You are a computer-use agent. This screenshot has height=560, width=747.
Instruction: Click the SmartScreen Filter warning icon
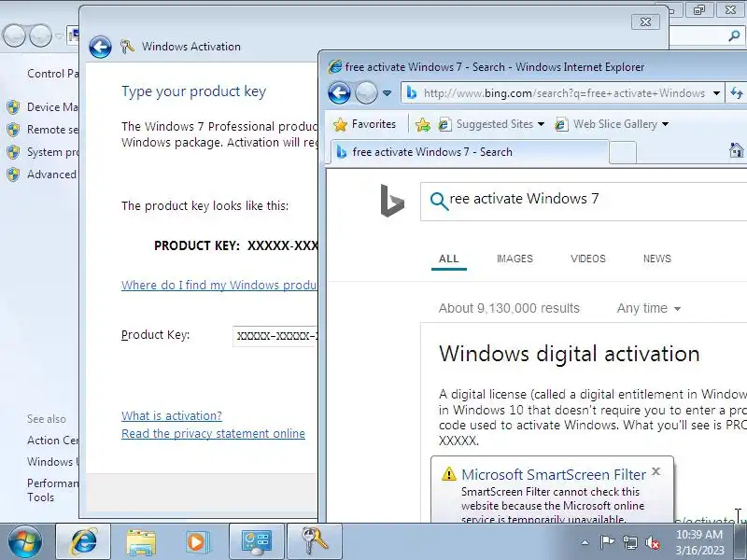(x=449, y=474)
